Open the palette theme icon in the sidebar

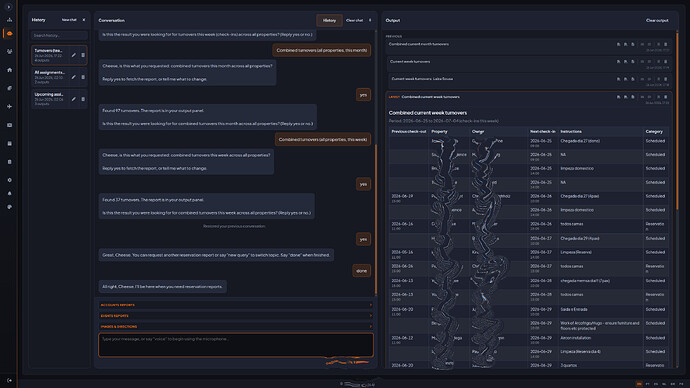click(9, 207)
